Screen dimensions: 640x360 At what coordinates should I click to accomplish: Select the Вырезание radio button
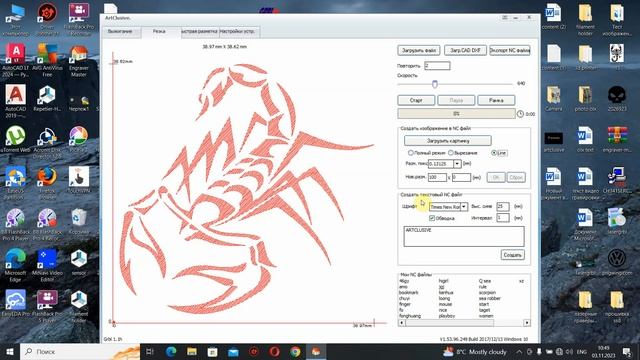coord(451,153)
